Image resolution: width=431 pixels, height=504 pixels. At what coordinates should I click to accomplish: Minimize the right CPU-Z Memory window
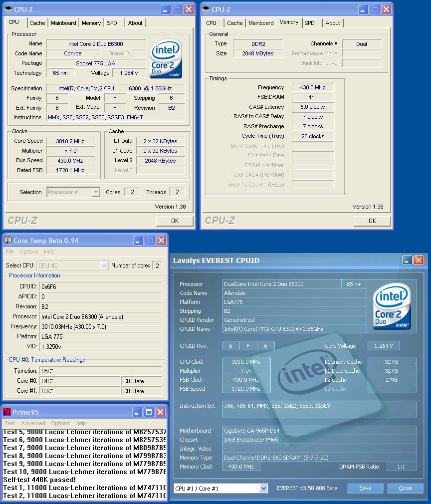point(363,9)
